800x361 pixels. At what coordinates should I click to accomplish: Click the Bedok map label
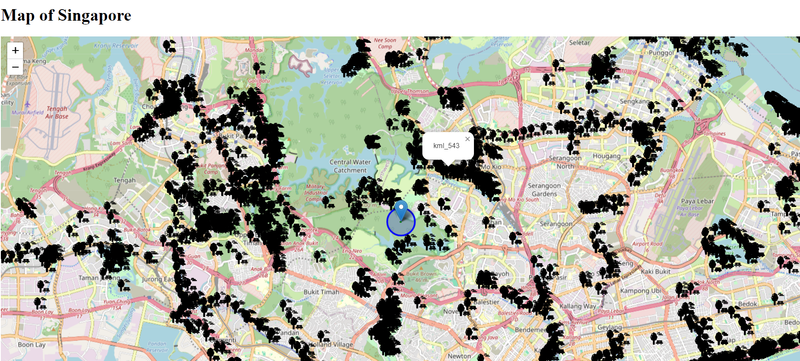click(747, 304)
